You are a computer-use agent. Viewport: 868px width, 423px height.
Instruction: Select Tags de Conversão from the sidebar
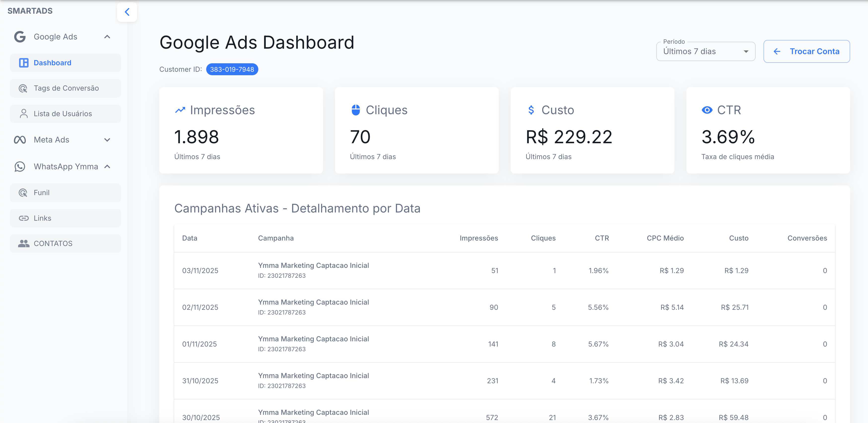(x=66, y=88)
